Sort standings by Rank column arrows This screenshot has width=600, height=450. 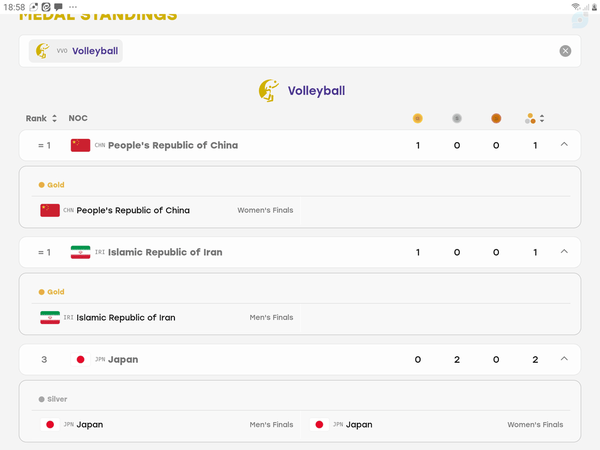coord(54,118)
